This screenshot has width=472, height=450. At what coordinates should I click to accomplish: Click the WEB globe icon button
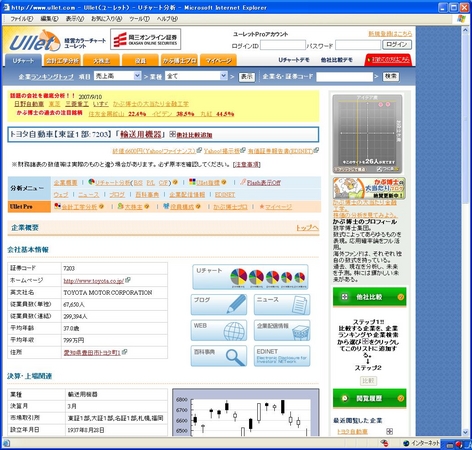click(x=219, y=330)
